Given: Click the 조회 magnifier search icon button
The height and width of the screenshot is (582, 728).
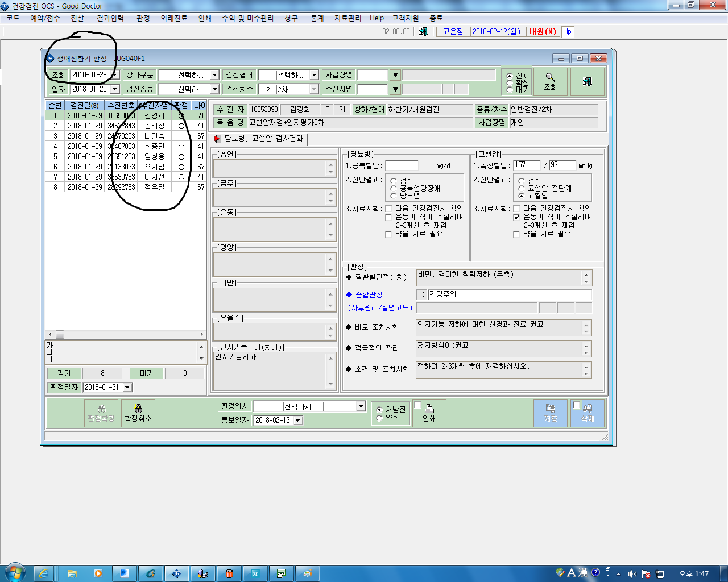Looking at the screenshot, I should tap(550, 82).
